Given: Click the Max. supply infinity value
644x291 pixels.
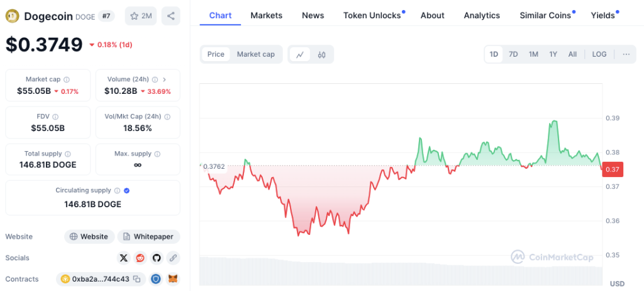Looking at the screenshot, I should (138, 165).
